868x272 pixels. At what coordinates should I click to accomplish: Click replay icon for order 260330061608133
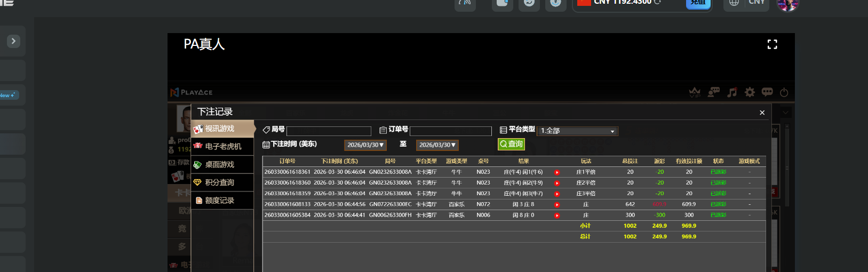click(557, 205)
